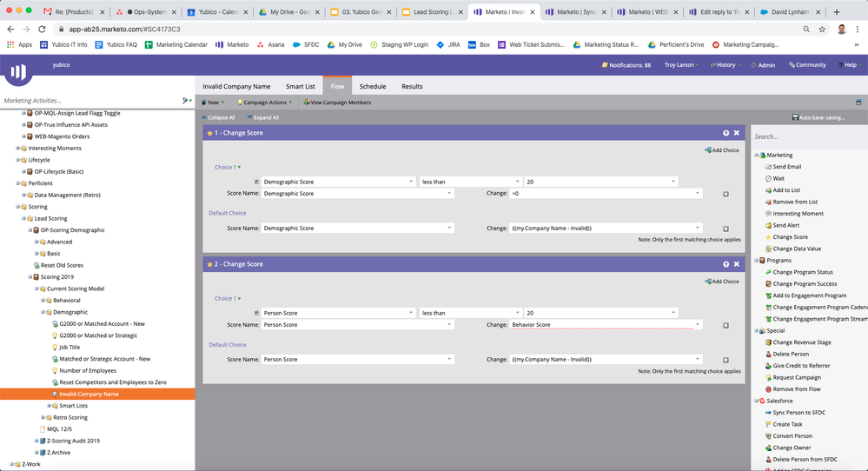Screen dimensions: 868x471
Task: Open step 2 Change Behavior Score dropdown
Action: (698, 324)
